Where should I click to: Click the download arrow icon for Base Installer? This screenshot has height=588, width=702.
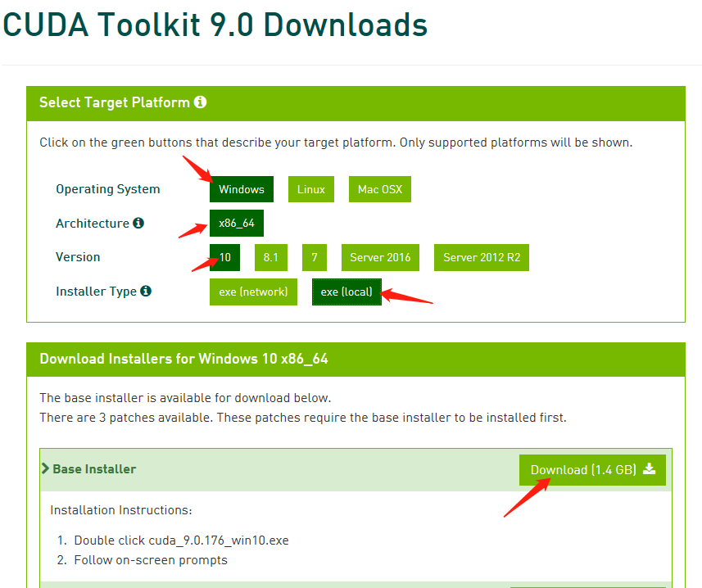tap(650, 469)
